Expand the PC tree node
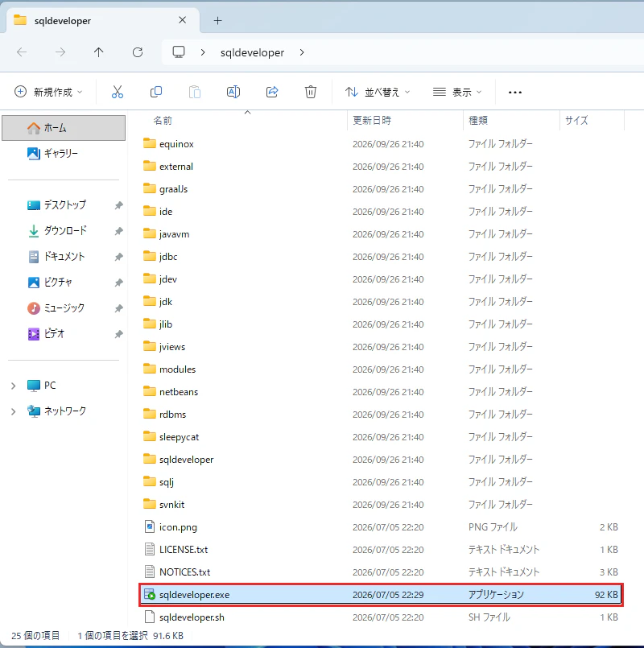644x648 pixels. 13,386
